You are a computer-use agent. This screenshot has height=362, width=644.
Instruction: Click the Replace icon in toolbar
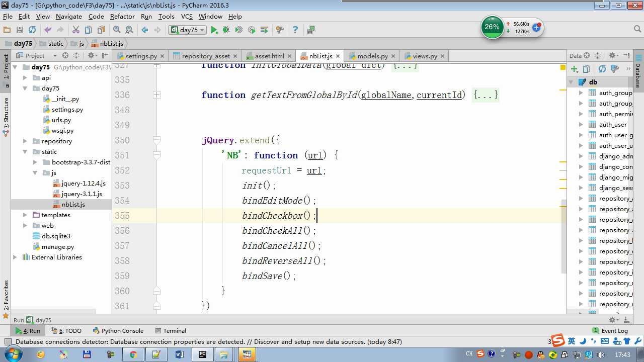coord(129,30)
